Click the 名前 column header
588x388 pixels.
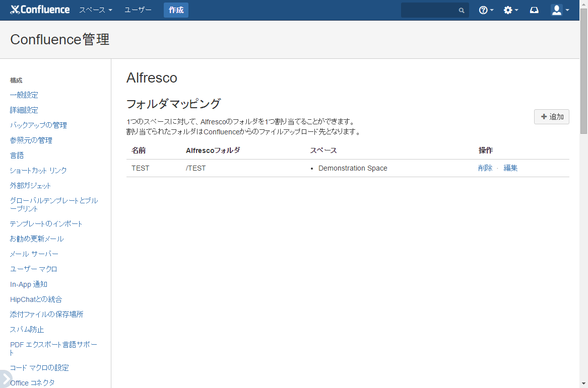[x=139, y=150]
